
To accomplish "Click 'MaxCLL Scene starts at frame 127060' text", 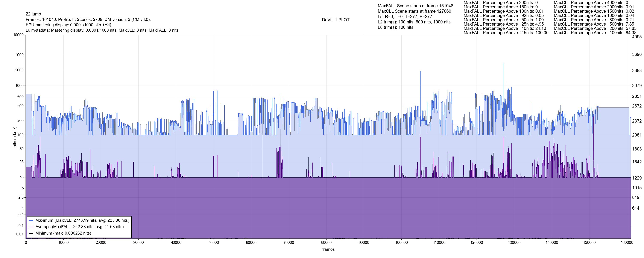I will (414, 11).
